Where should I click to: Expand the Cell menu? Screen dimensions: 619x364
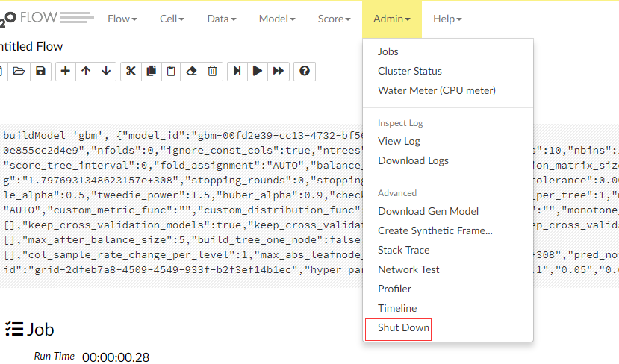[172, 19]
